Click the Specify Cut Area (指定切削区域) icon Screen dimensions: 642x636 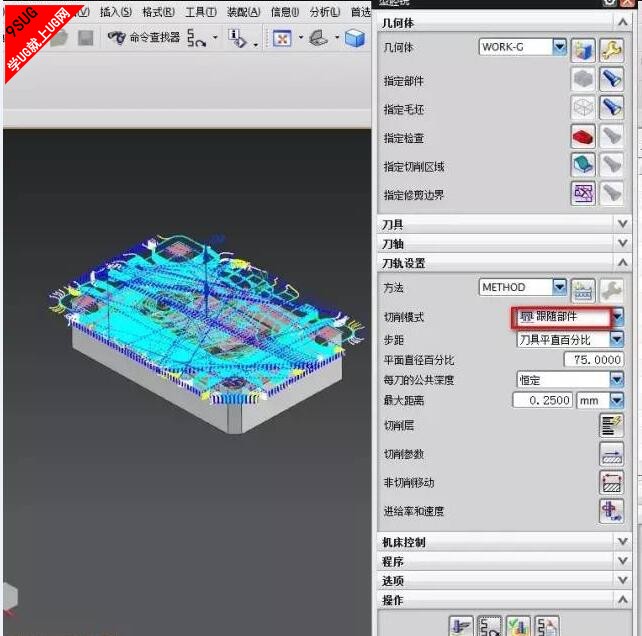(x=583, y=165)
